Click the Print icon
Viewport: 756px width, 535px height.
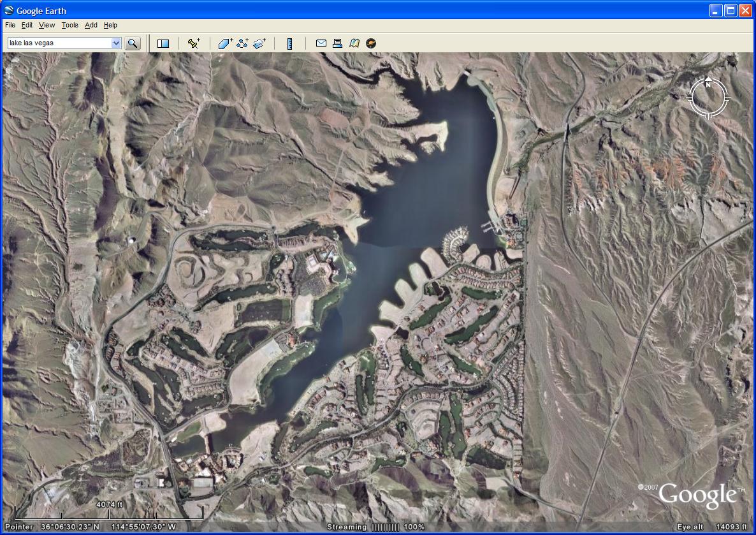tap(338, 43)
